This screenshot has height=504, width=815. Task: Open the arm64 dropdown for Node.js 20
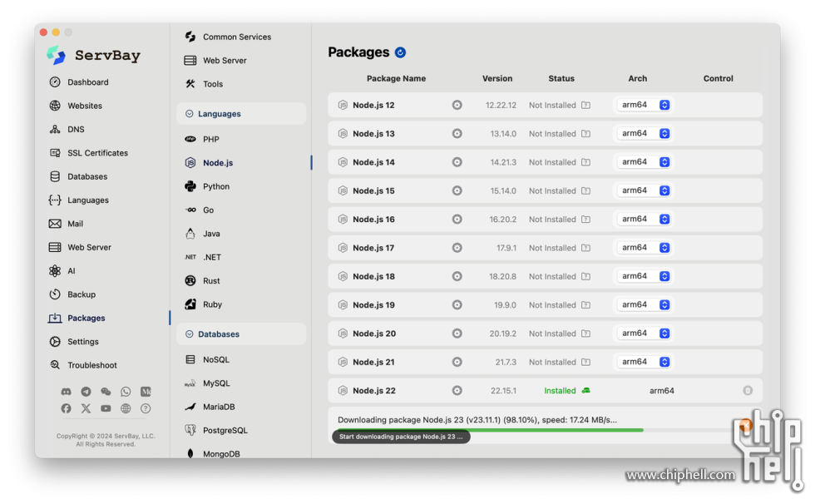[x=645, y=334]
